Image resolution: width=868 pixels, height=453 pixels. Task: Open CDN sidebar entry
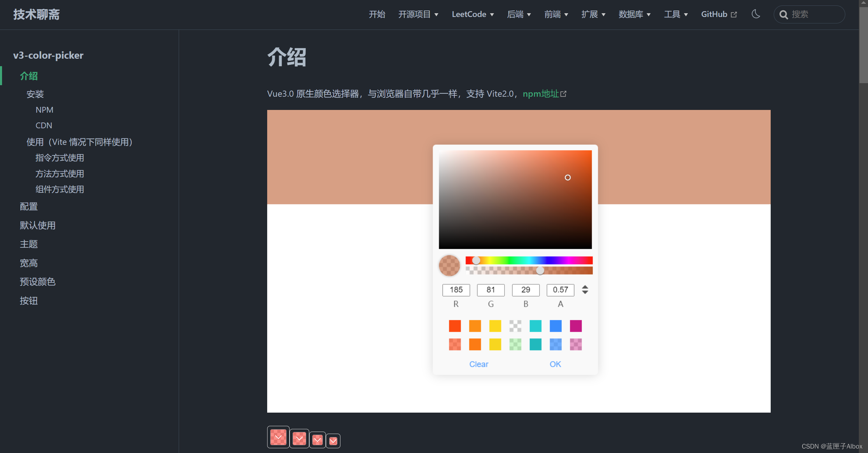click(44, 125)
